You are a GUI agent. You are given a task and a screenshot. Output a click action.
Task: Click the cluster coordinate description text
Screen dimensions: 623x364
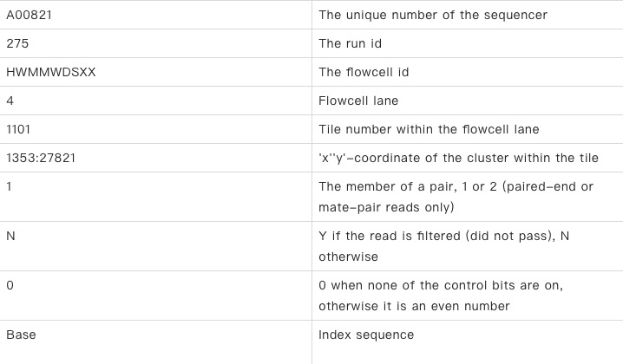[x=458, y=158]
